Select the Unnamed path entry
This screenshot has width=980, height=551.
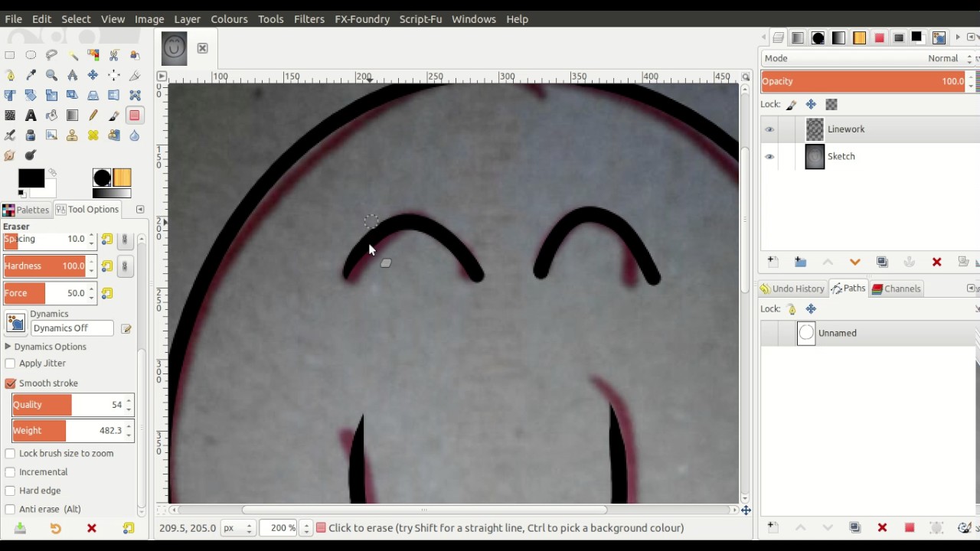pyautogui.click(x=837, y=333)
